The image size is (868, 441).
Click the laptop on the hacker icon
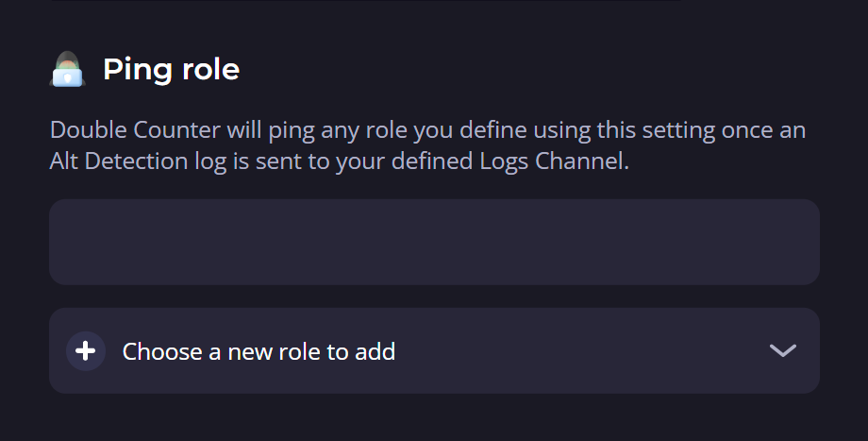coord(67,77)
